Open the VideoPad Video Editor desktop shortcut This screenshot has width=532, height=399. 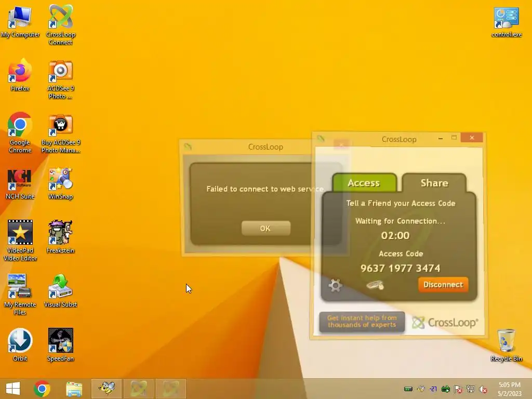click(20, 240)
